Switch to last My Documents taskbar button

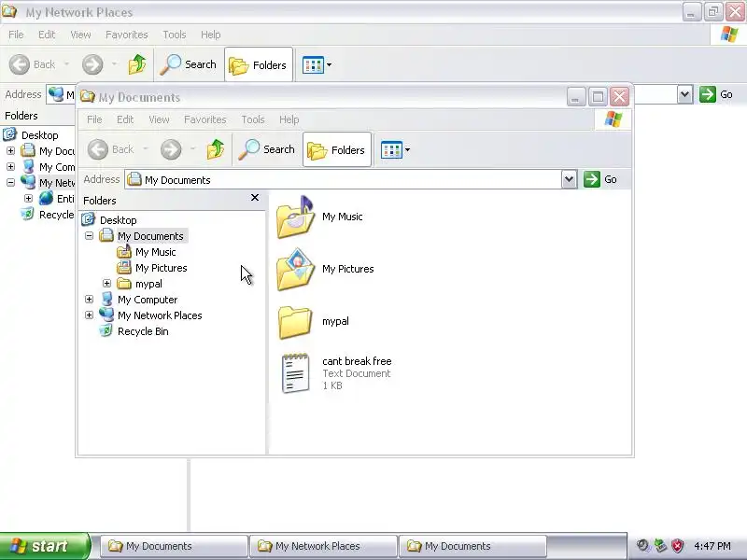tap(472, 546)
